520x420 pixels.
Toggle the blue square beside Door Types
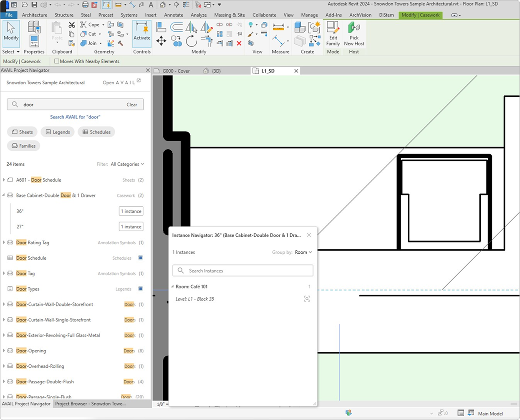(x=141, y=289)
